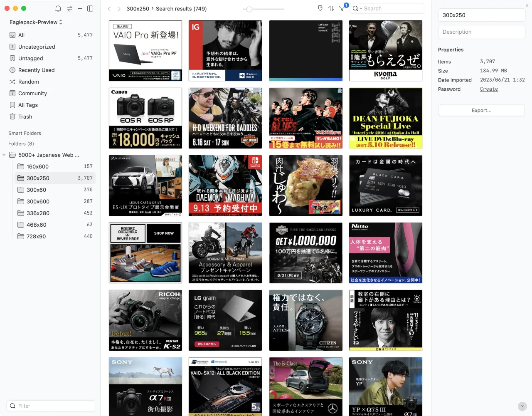Click the Export... button

pyautogui.click(x=482, y=110)
